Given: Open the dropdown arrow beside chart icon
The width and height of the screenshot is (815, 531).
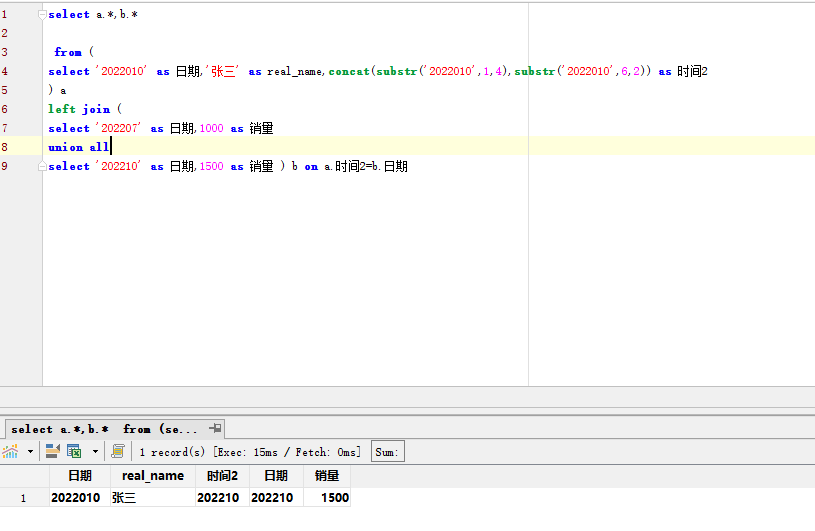Looking at the screenshot, I should (x=30, y=452).
